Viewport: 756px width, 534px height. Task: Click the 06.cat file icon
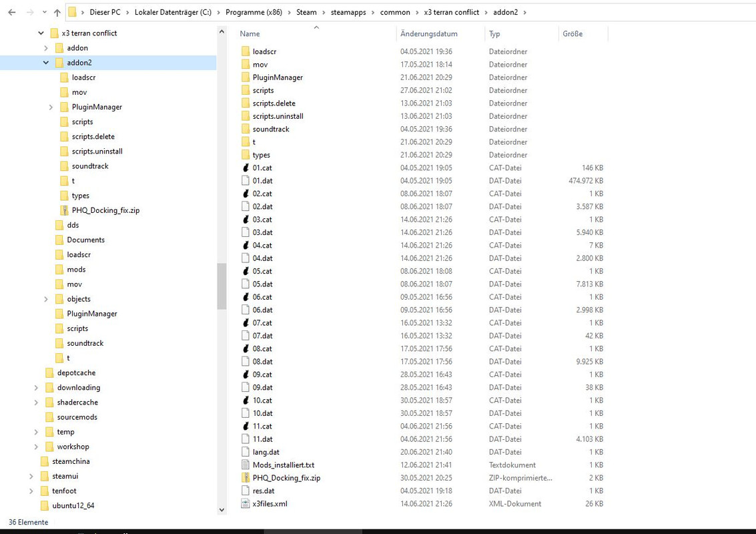coord(246,296)
